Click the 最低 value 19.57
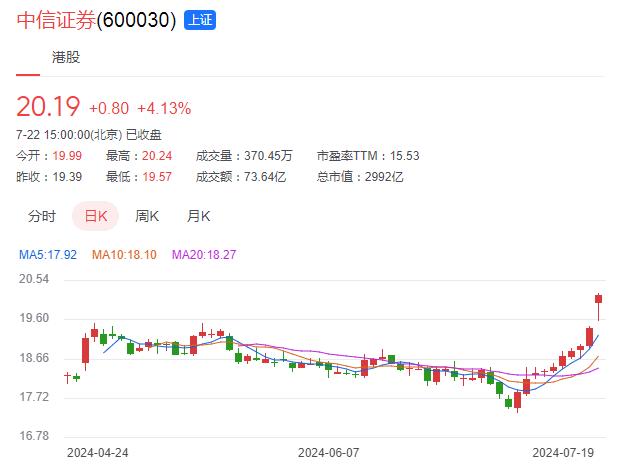This screenshot has width=622, height=468. [x=157, y=176]
